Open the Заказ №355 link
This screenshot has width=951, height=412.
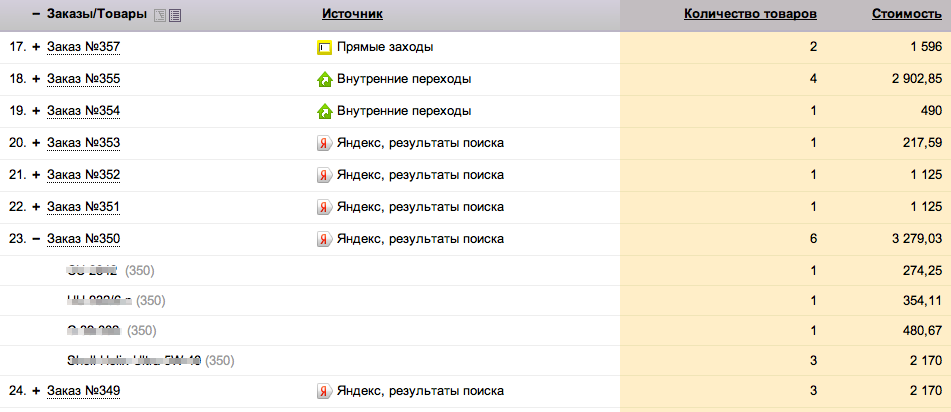84,79
